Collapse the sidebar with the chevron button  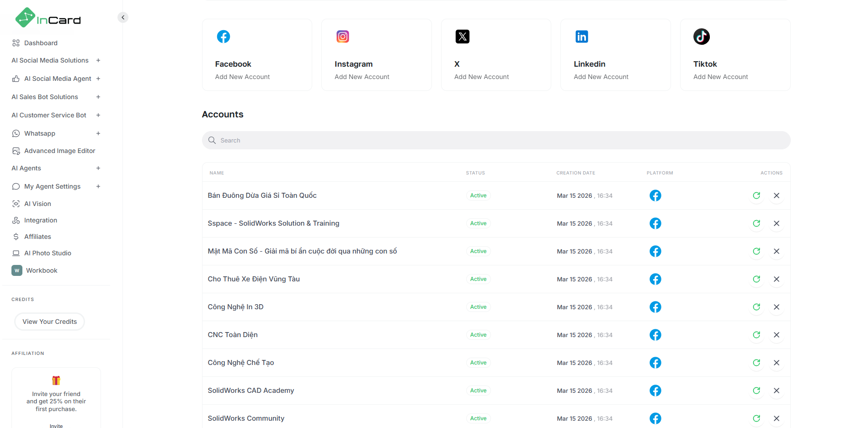tap(123, 17)
